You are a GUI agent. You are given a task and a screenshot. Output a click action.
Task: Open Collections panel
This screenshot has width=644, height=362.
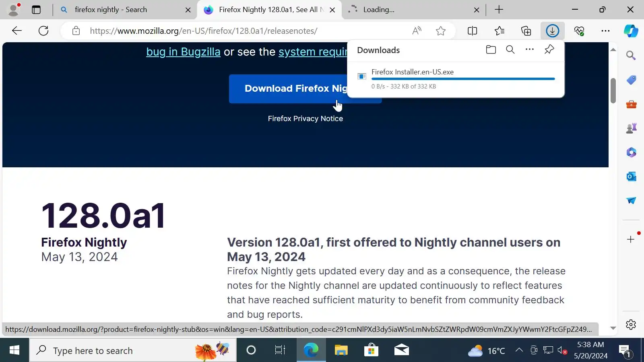(x=526, y=31)
